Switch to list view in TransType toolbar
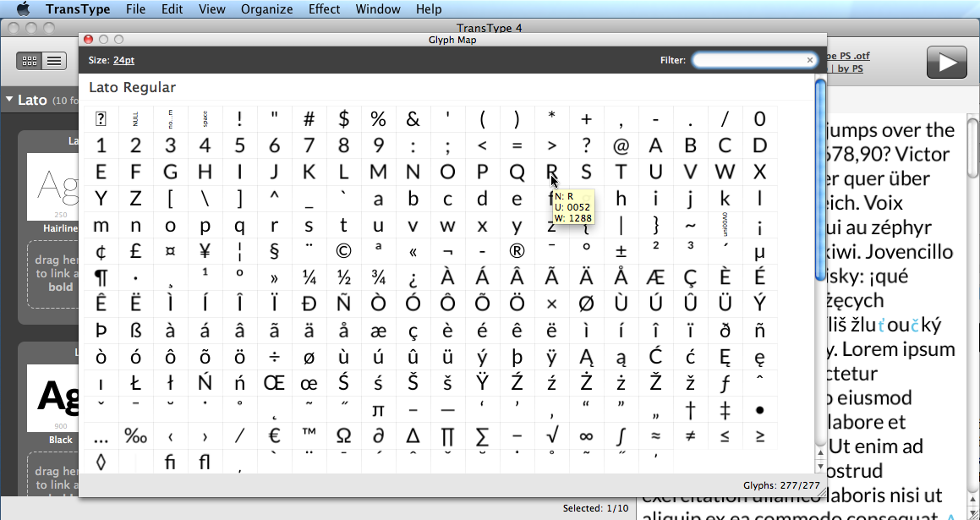 [54, 61]
